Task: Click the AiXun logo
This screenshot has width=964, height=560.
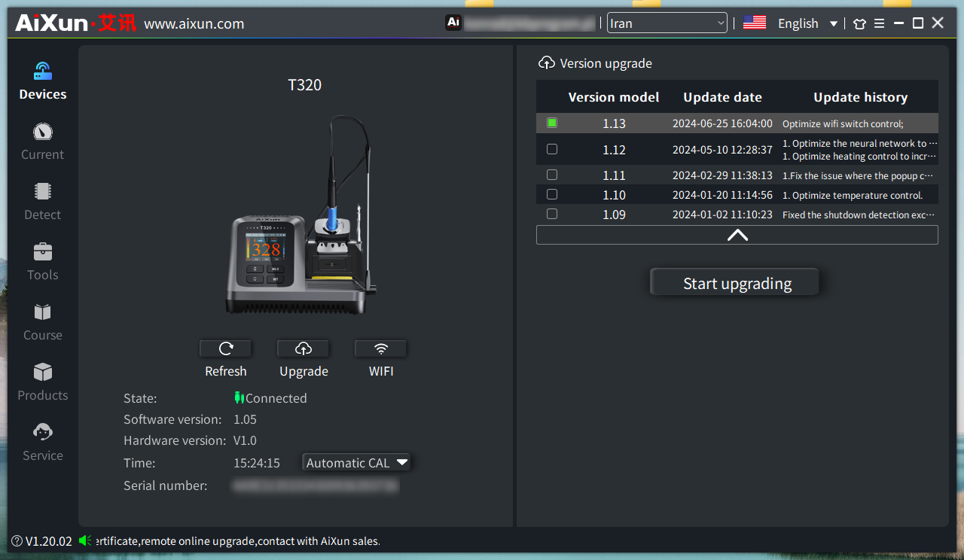Action: tap(76, 23)
